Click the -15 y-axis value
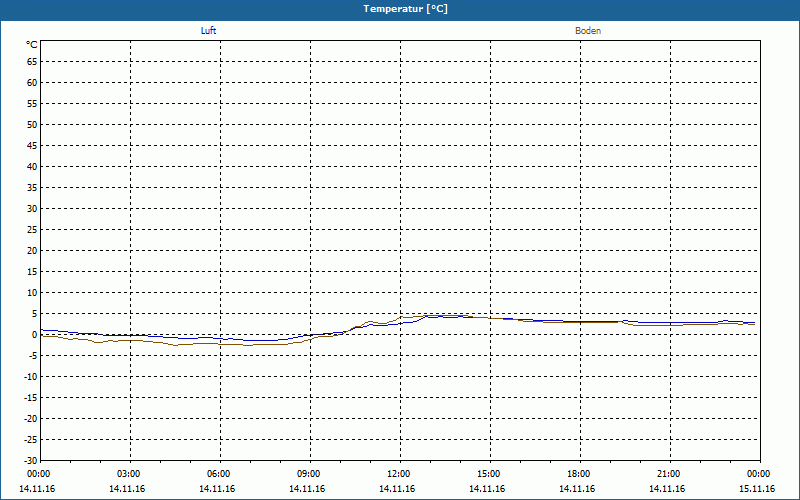This screenshot has height=500, width=800. click(x=31, y=398)
